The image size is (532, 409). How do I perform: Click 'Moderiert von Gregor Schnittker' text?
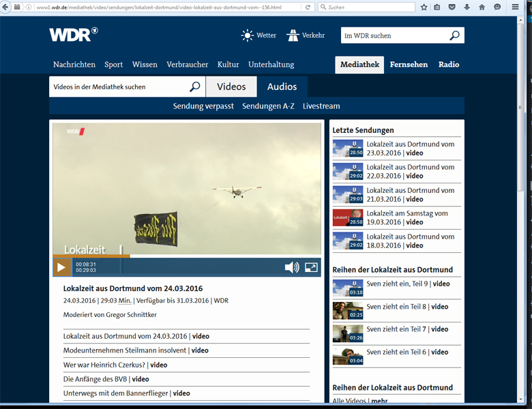[x=110, y=315]
